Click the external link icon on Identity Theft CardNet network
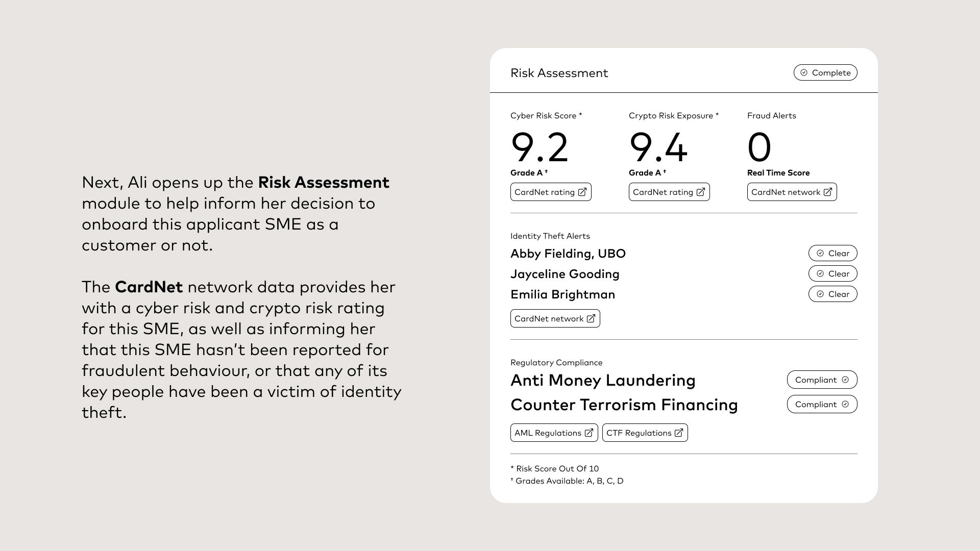This screenshot has height=551, width=980. (x=592, y=318)
